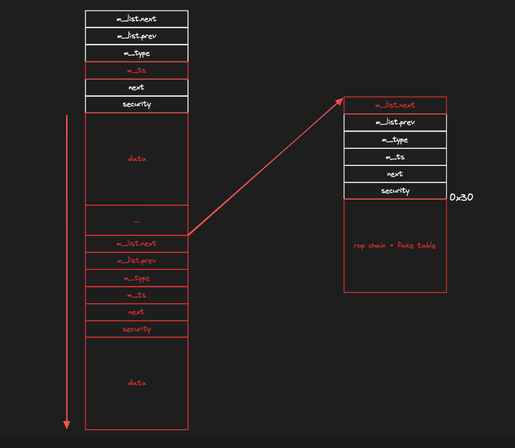Click white m_type cell in left column
This screenshot has height=448, width=515.
137,53
